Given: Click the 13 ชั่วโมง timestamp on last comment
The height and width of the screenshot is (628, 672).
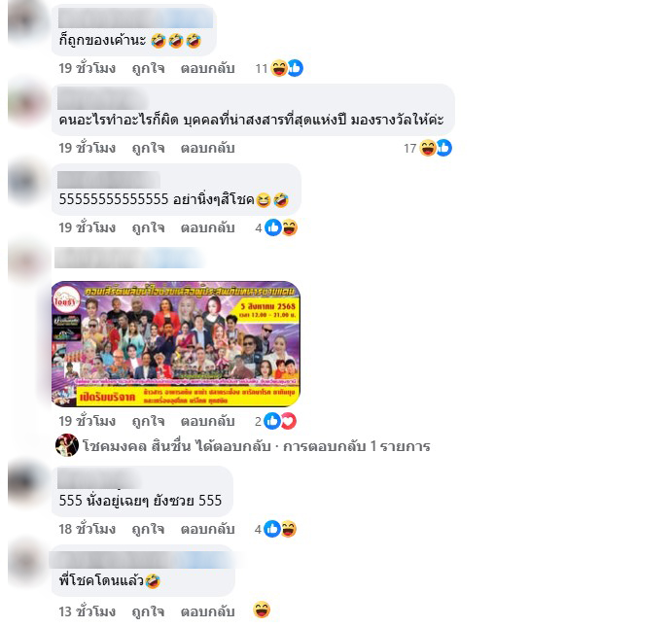Looking at the screenshot, I should click(x=88, y=611).
